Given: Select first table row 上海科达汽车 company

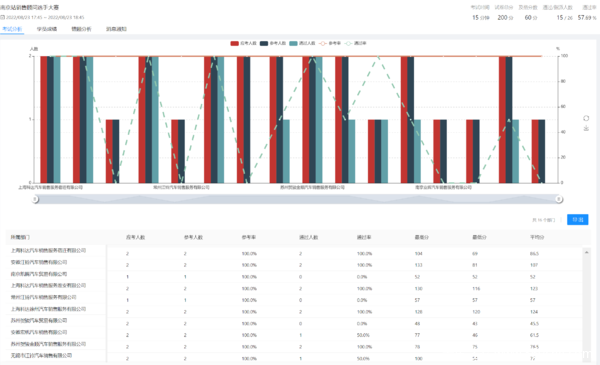Looking at the screenshot, I should [48, 251].
